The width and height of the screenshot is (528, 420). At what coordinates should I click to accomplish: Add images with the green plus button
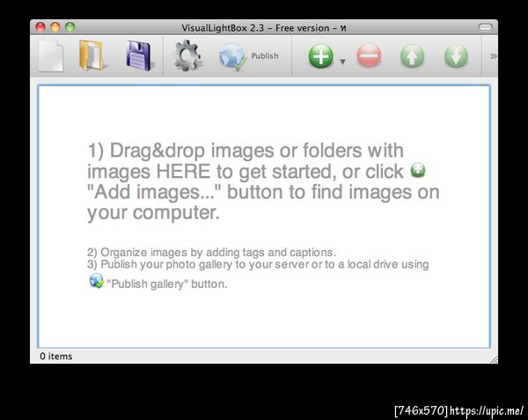coord(320,55)
